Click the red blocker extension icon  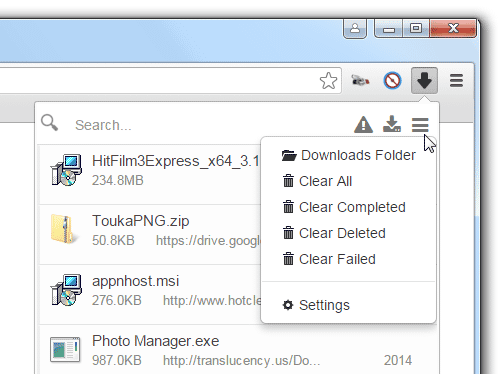coord(392,81)
